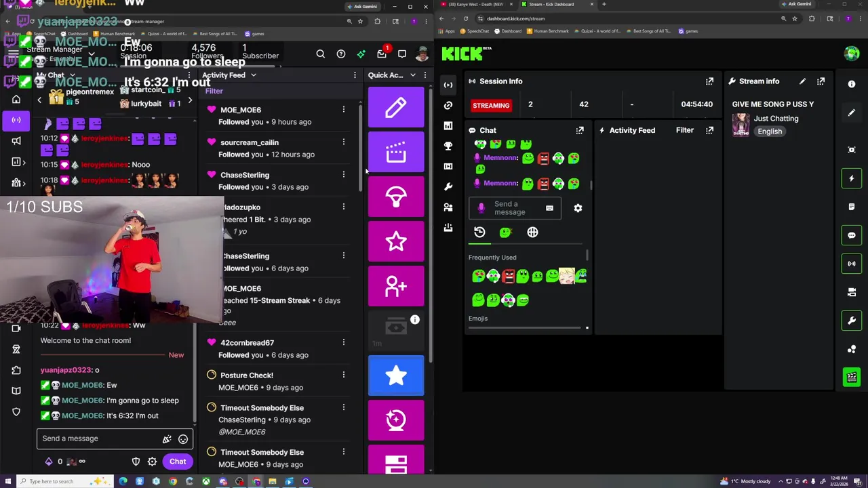The height and width of the screenshot is (488, 868).
Task: Switch to Kick emotes tab in picker
Action: click(x=505, y=232)
